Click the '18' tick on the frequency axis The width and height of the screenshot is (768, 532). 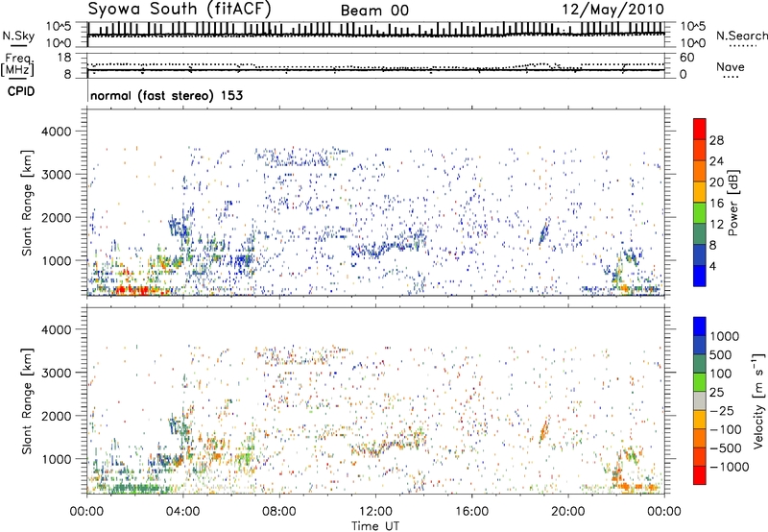click(64, 58)
